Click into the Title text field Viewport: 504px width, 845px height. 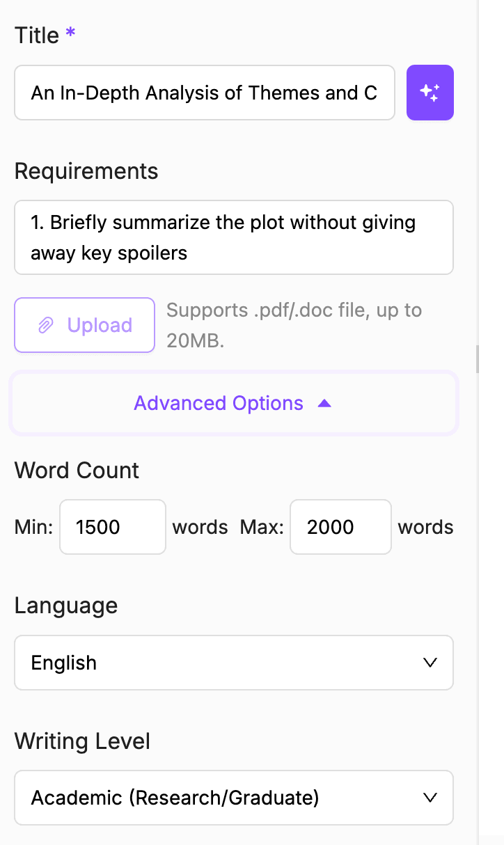click(204, 93)
